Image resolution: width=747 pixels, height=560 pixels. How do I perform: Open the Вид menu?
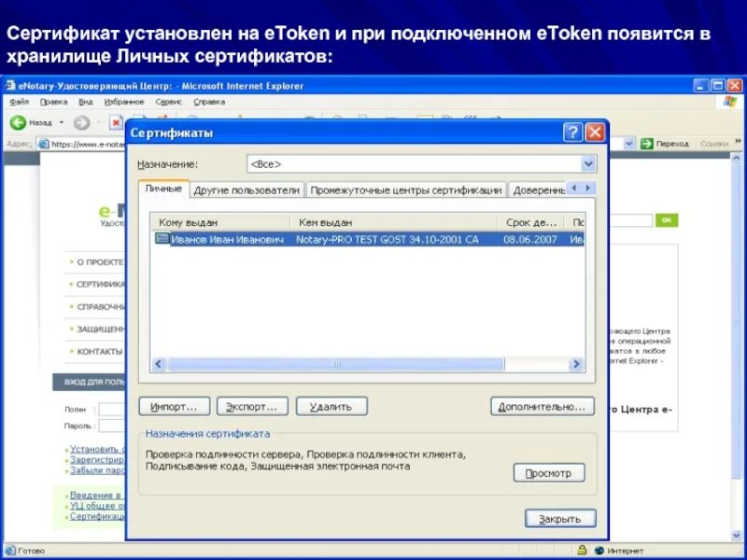click(86, 102)
